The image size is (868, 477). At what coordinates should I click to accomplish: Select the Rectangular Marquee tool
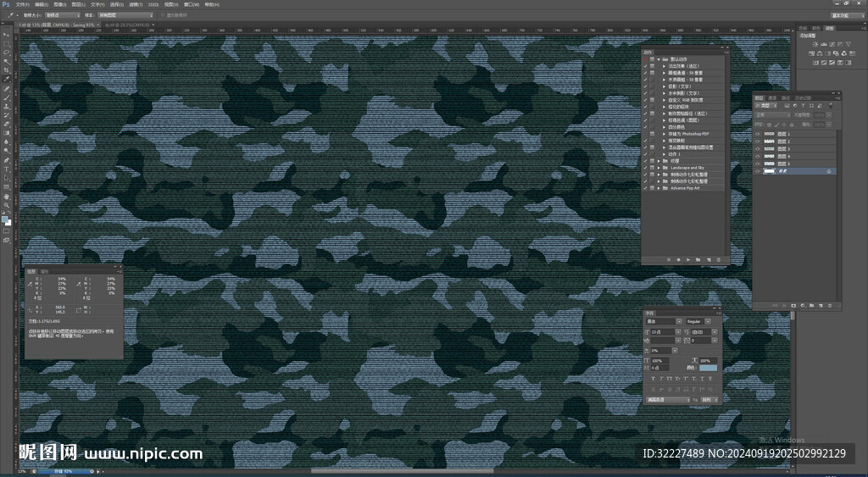click(x=7, y=43)
